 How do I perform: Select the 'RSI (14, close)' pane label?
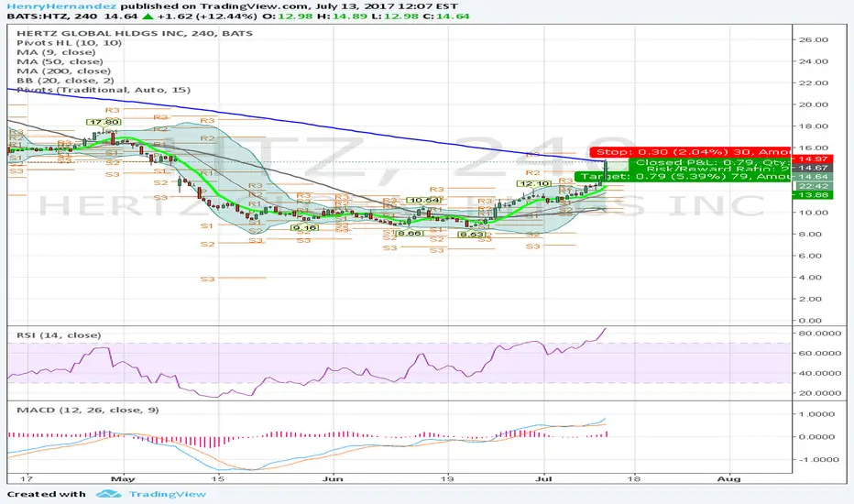59,335
